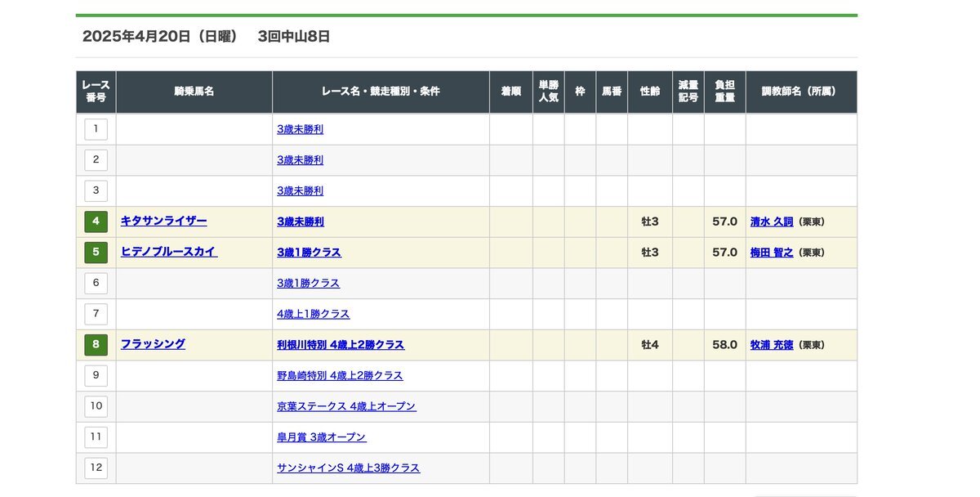Image resolution: width=980 pixels, height=497 pixels.
Task: Open 野島崎特別 4歳上2勝クラス race link
Action: pyautogui.click(x=340, y=375)
